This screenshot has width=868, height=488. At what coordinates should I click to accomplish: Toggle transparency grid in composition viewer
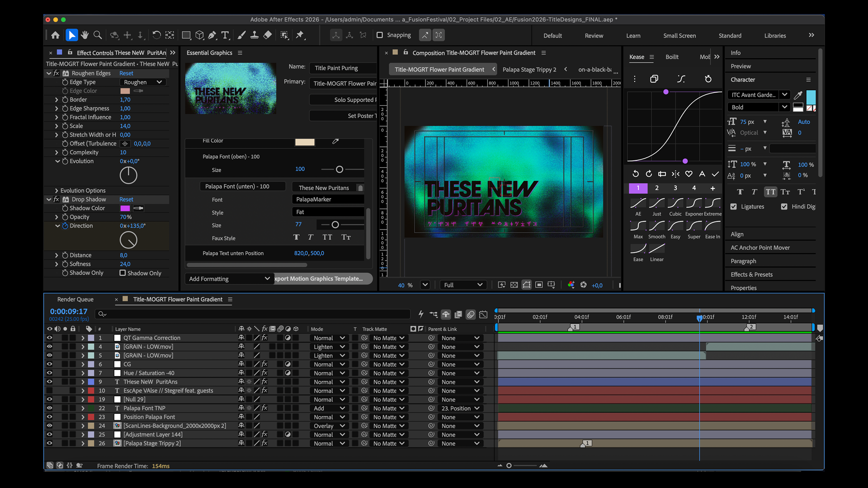(514, 285)
